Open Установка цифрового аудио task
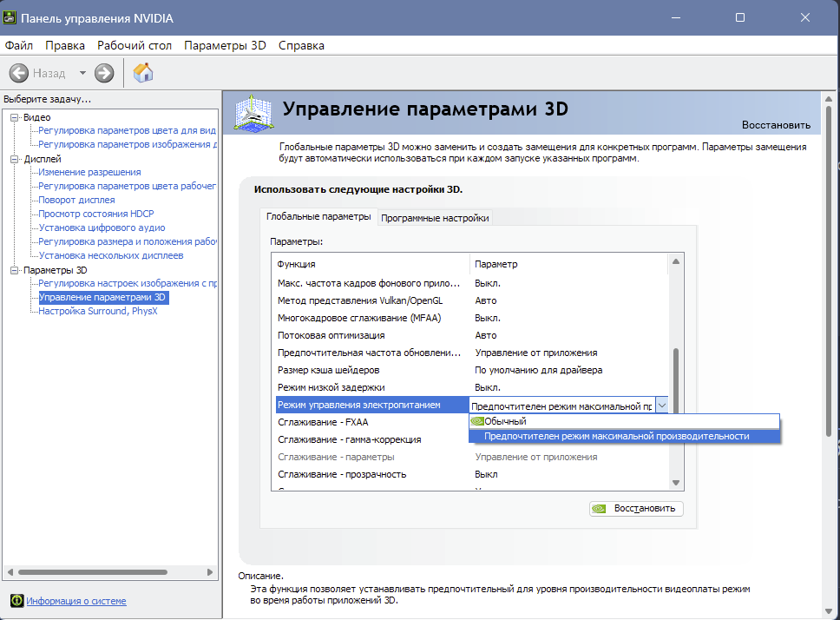The width and height of the screenshot is (840, 620). coord(102,228)
